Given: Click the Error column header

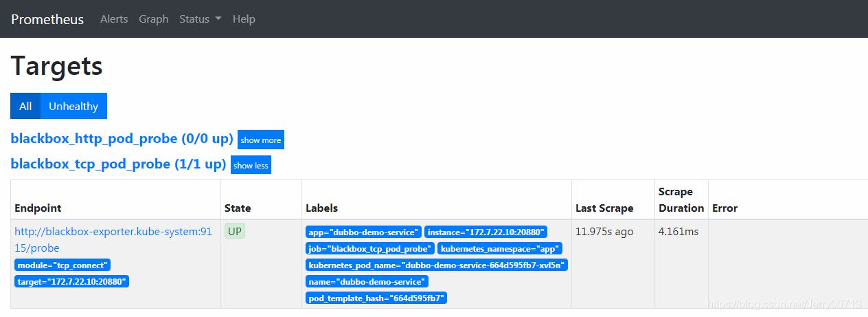Looking at the screenshot, I should click(725, 208).
